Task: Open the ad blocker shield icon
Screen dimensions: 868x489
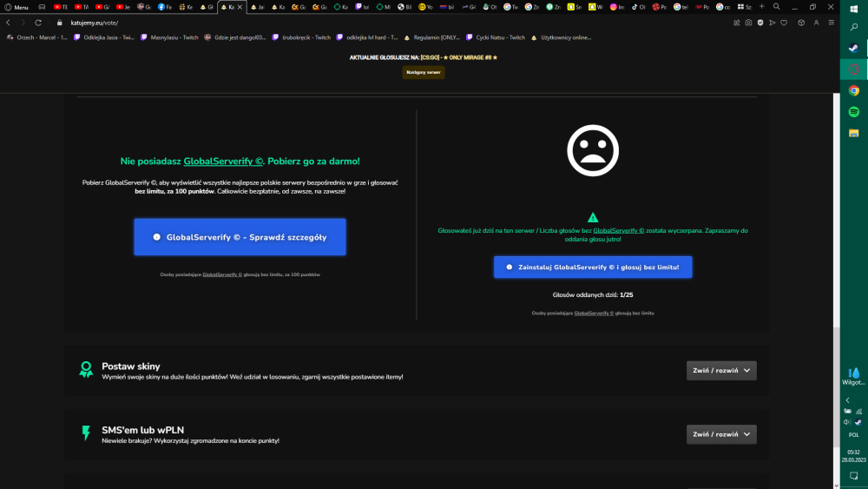Action: pyautogui.click(x=760, y=23)
